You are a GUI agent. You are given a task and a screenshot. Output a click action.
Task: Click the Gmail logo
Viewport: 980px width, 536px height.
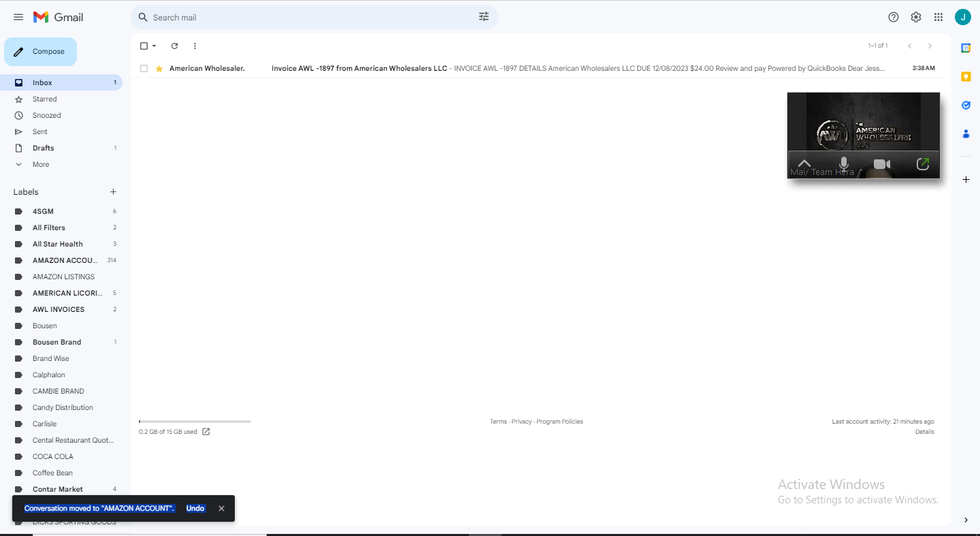58,17
